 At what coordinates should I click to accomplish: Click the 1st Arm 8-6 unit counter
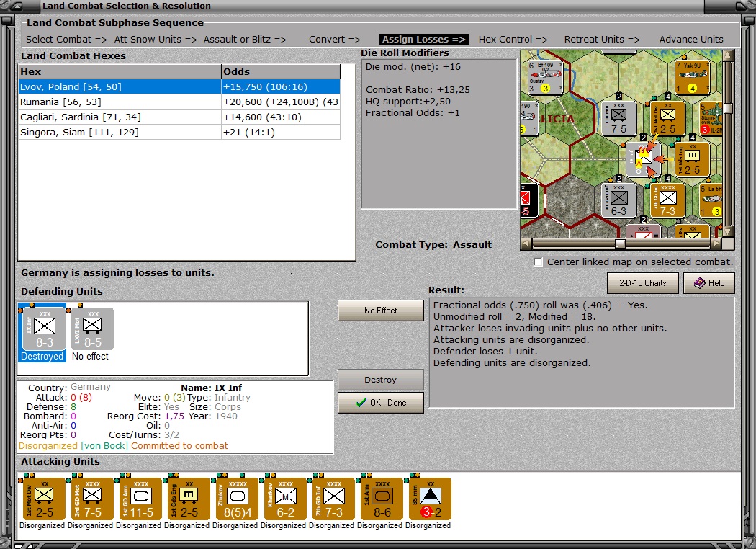pyautogui.click(x=382, y=499)
